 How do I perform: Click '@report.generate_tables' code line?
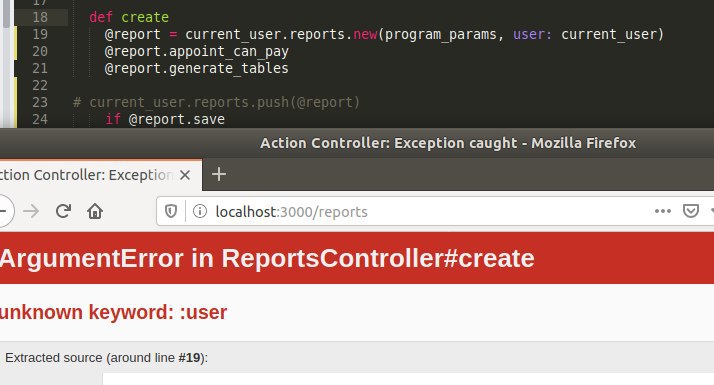point(196,68)
